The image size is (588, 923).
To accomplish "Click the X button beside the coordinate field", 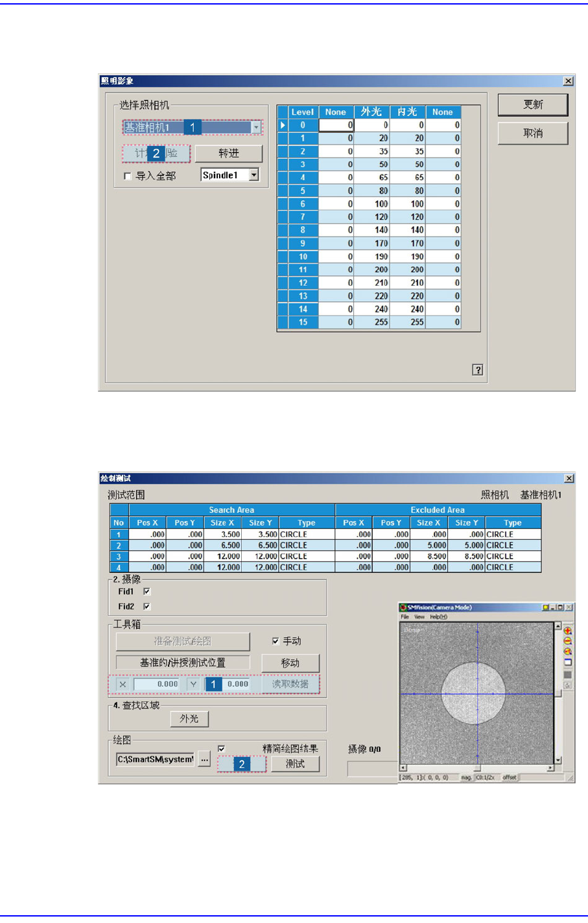I will pos(123,684).
